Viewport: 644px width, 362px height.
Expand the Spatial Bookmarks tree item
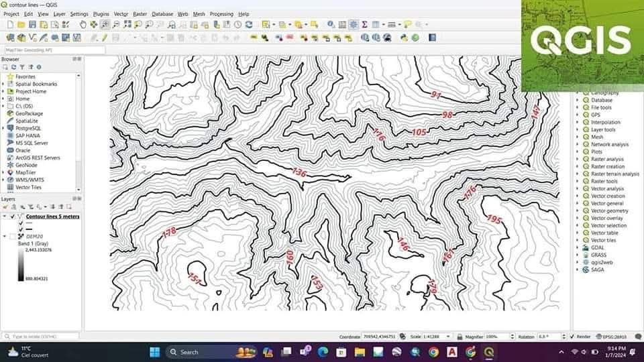[4, 84]
